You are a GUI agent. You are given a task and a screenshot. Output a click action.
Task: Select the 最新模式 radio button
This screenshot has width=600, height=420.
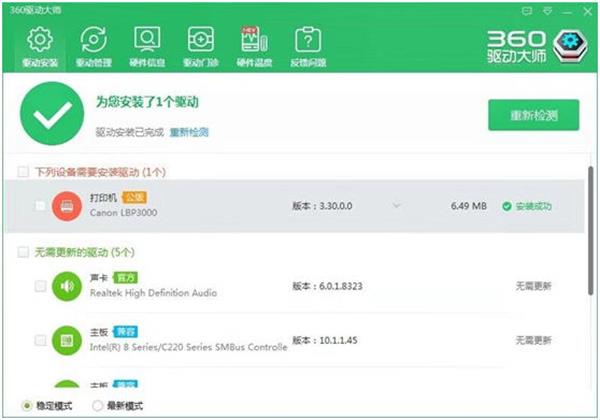(97, 405)
